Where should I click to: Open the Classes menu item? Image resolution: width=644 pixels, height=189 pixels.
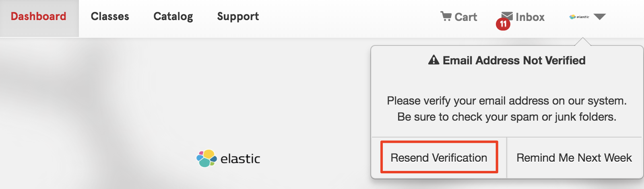[x=110, y=16]
